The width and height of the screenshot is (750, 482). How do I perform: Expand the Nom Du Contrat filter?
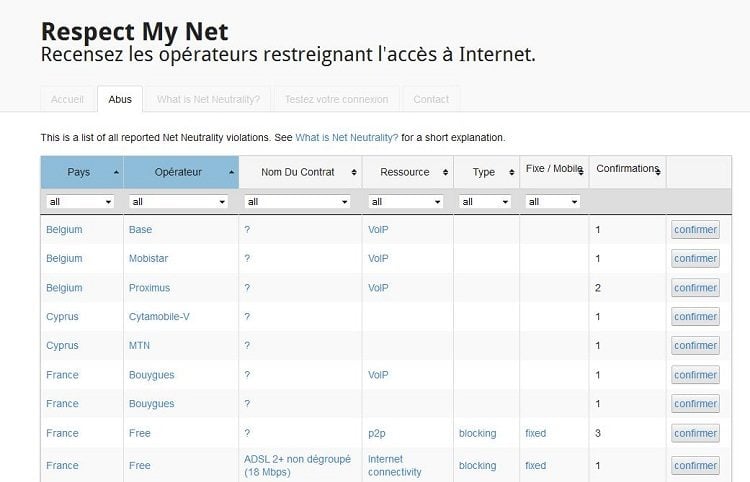pyautogui.click(x=298, y=202)
